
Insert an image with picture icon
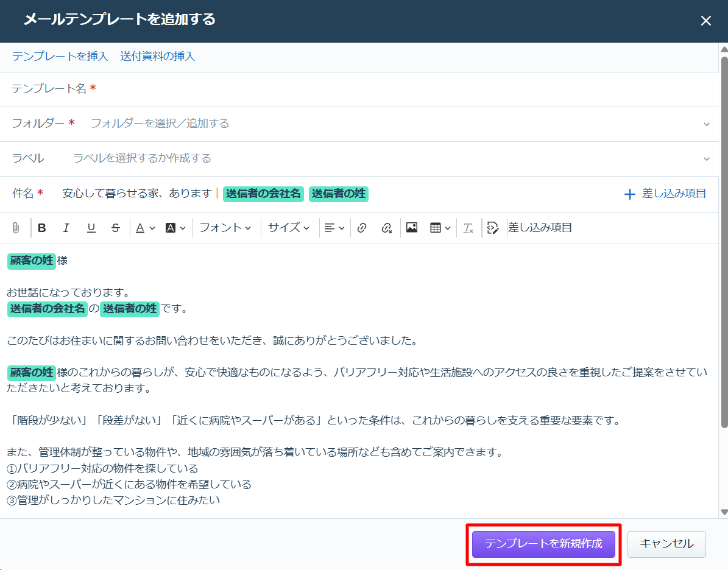[412, 227]
